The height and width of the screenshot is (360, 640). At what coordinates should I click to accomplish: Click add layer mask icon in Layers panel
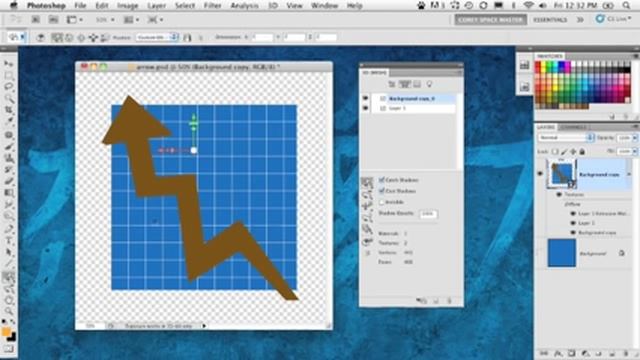572,353
